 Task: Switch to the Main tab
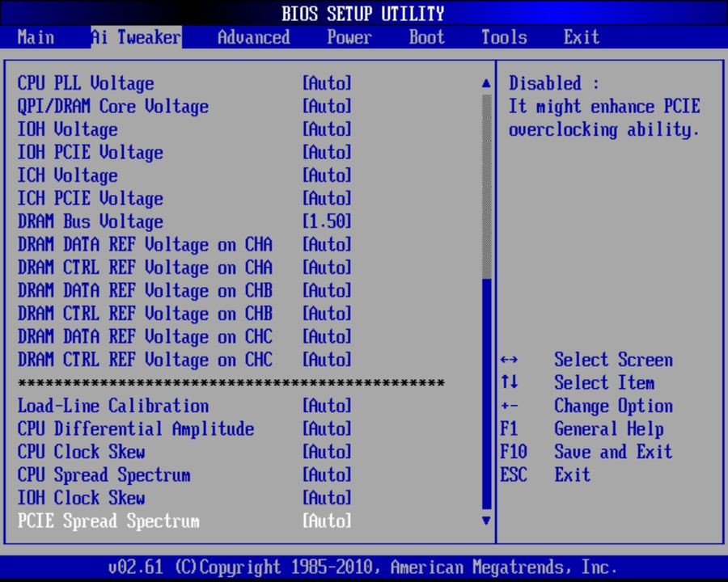tap(36, 37)
